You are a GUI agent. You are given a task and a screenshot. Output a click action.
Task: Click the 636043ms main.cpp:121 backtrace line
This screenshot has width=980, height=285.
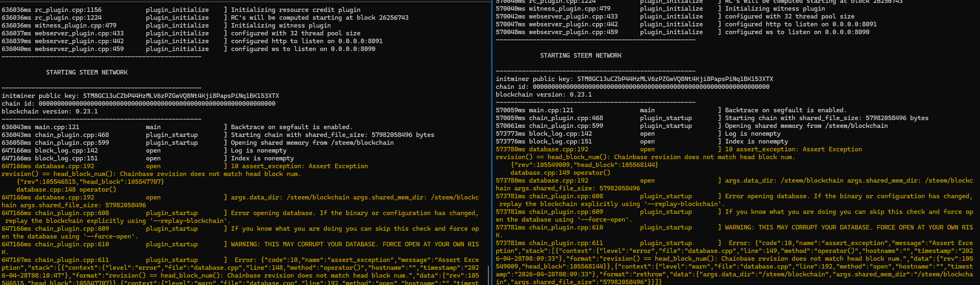coord(177,127)
